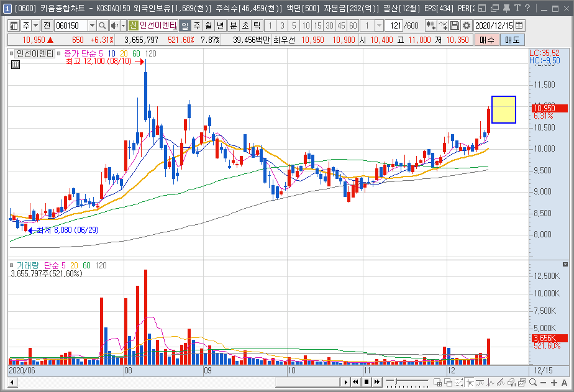The image size is (574, 392).
Task: Click the horizontal scrollbar left arrow
Action: click(x=12, y=383)
